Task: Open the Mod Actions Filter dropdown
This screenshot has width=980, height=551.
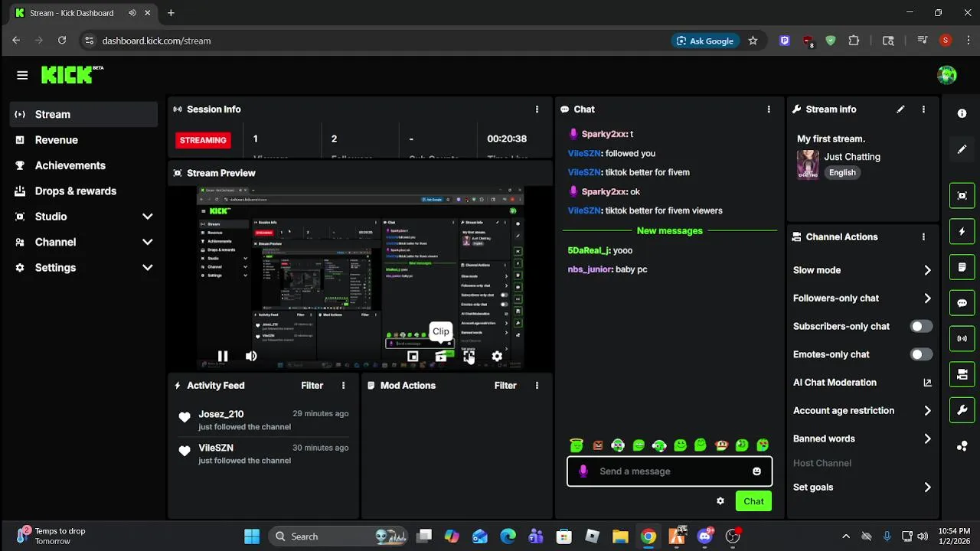Action: click(x=505, y=386)
